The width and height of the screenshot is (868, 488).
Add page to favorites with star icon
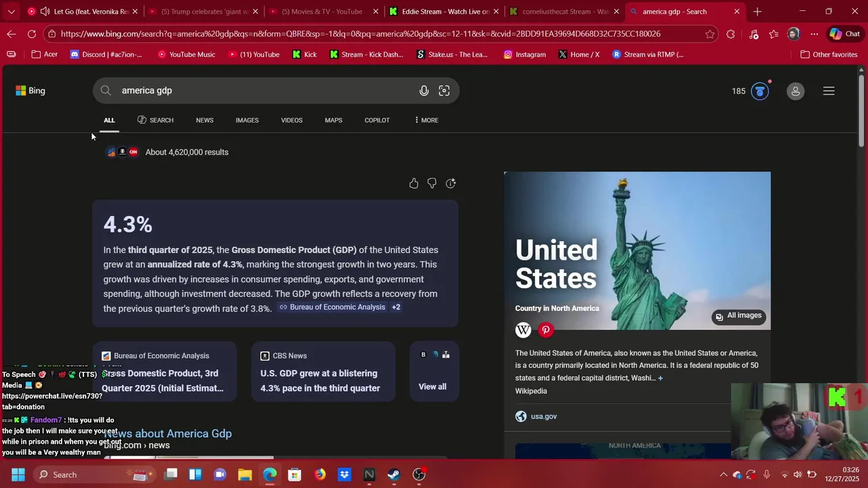tap(710, 34)
